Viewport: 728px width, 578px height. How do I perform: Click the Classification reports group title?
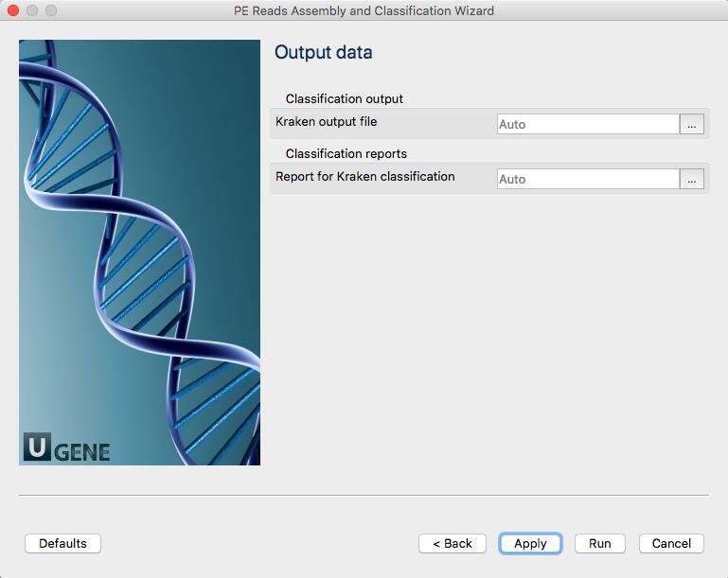point(346,153)
